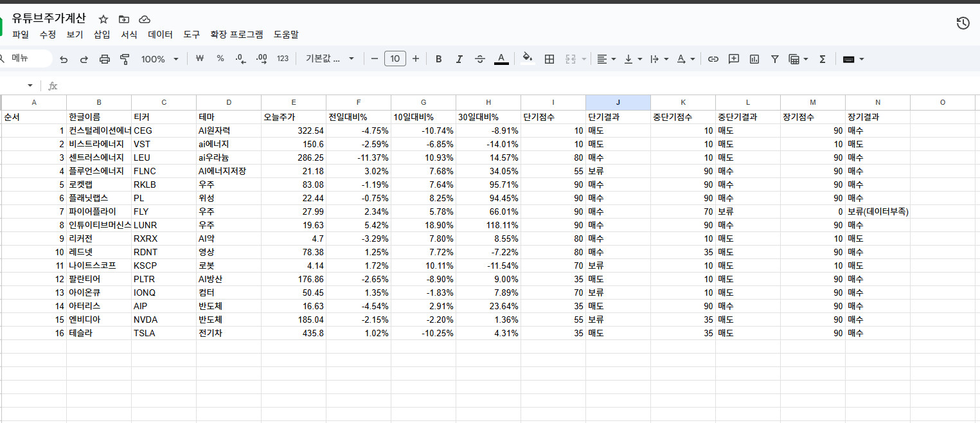The image size is (980, 423).
Task: Toggle italic formatting
Action: (x=459, y=59)
